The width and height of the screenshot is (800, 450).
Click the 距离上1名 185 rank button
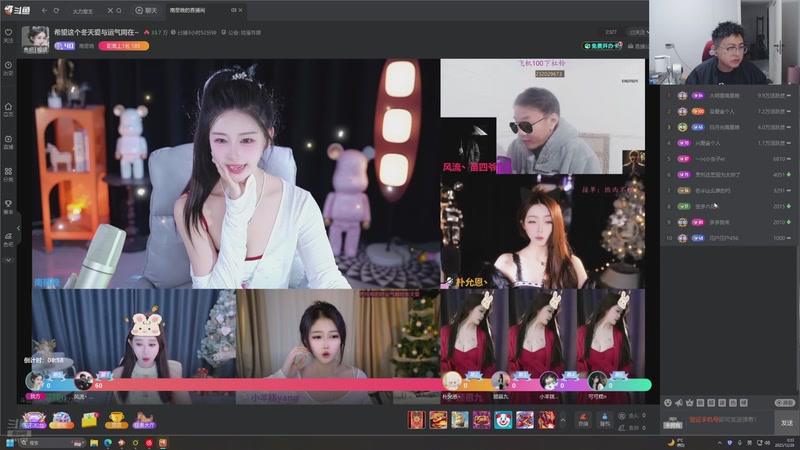coord(124,46)
